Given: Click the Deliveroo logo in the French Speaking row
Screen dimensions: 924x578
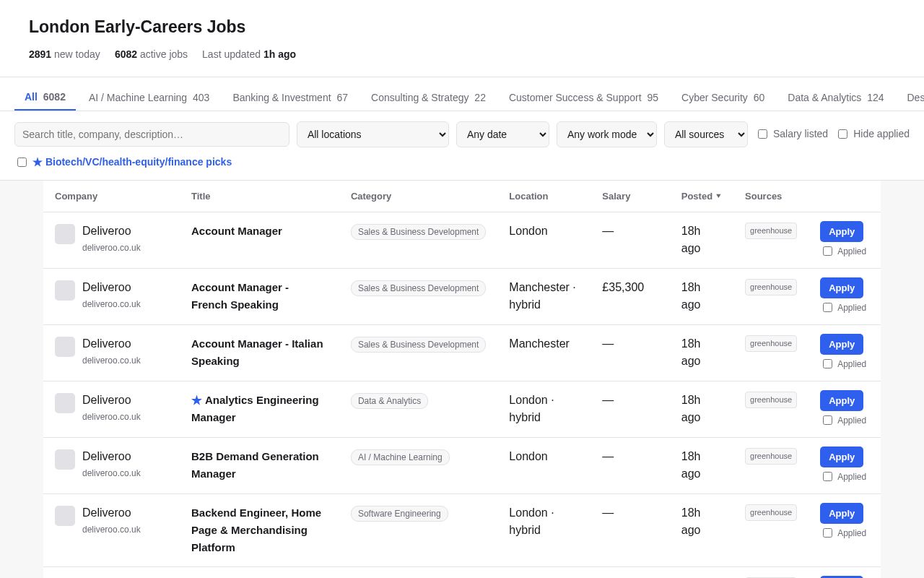Looking at the screenshot, I should (x=65, y=290).
